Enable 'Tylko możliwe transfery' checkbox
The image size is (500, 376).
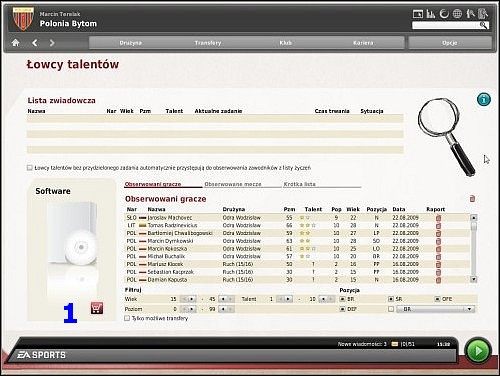(x=127, y=318)
